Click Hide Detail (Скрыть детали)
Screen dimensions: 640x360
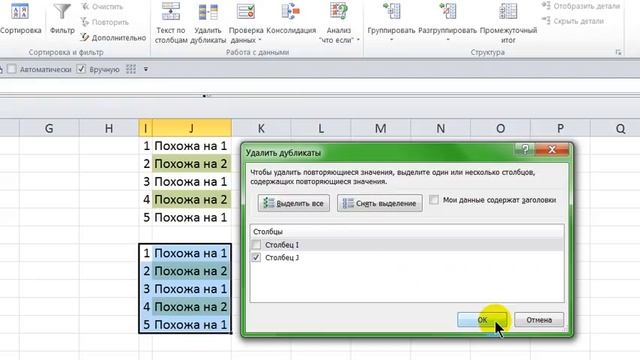click(x=573, y=21)
